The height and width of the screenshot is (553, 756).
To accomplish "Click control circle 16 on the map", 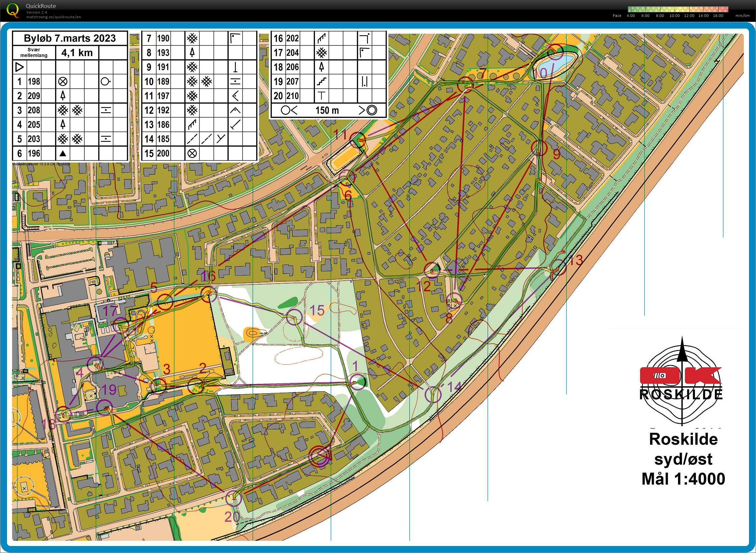I will tap(209, 295).
